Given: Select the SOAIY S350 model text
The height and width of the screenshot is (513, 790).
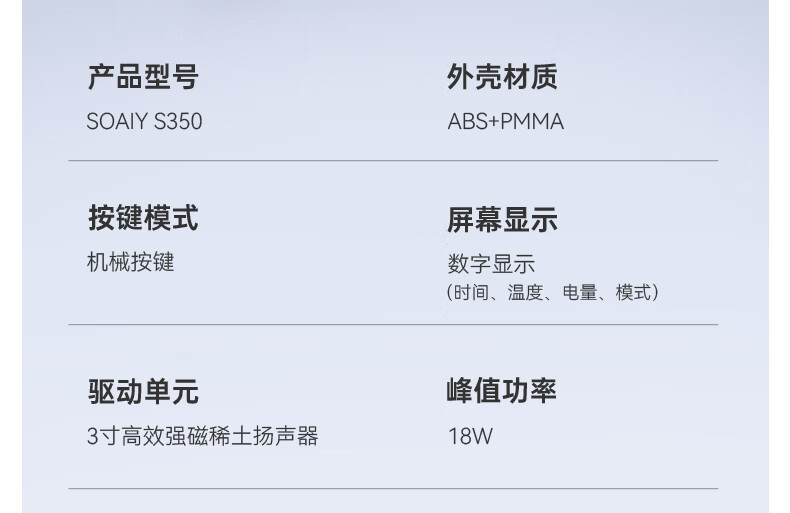Looking at the screenshot, I should (145, 121).
